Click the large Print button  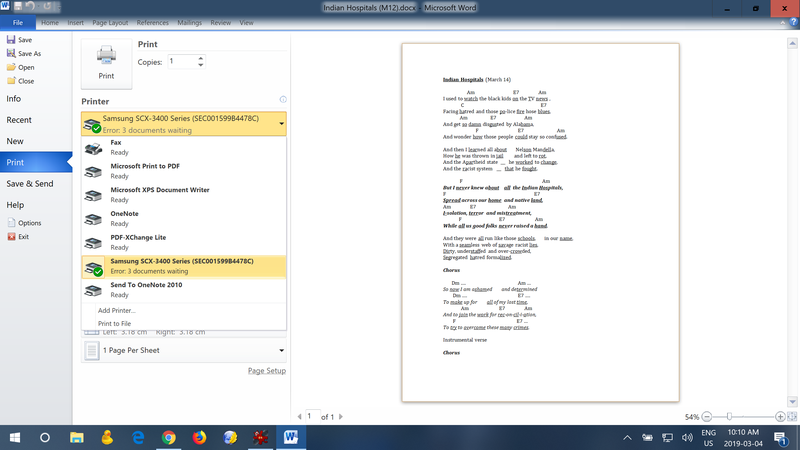[106, 63]
